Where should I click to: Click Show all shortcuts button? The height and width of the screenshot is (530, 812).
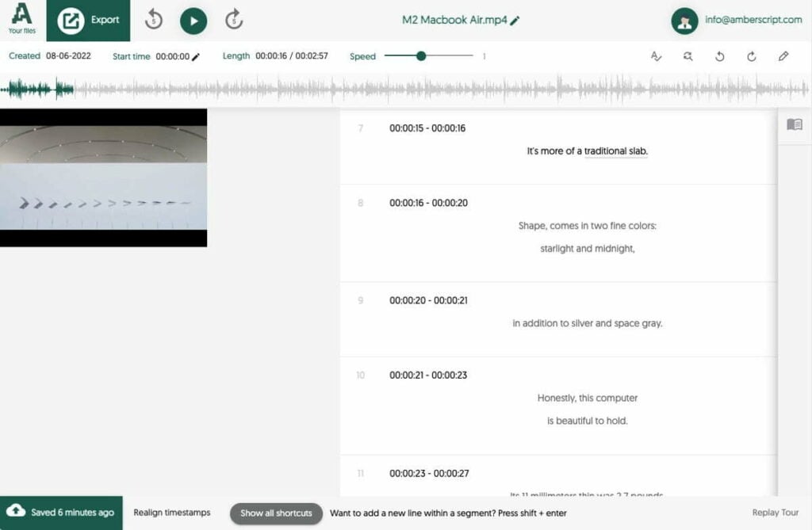[276, 513]
